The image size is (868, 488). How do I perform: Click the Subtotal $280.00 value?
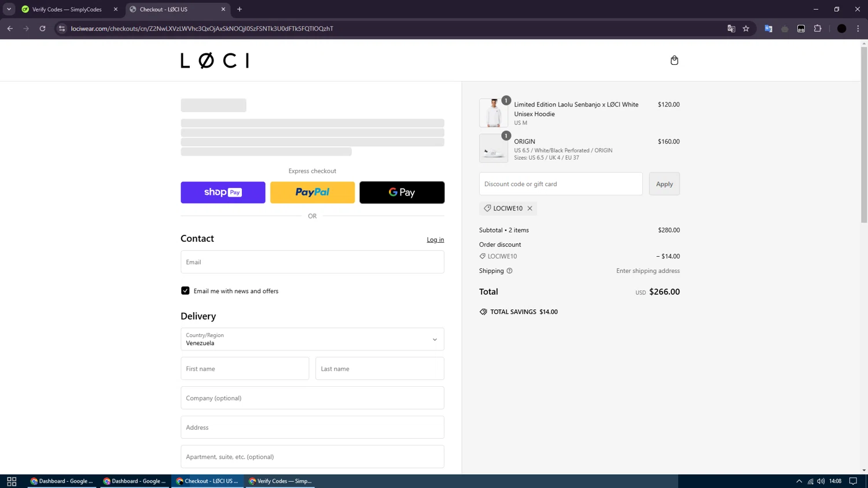click(669, 230)
